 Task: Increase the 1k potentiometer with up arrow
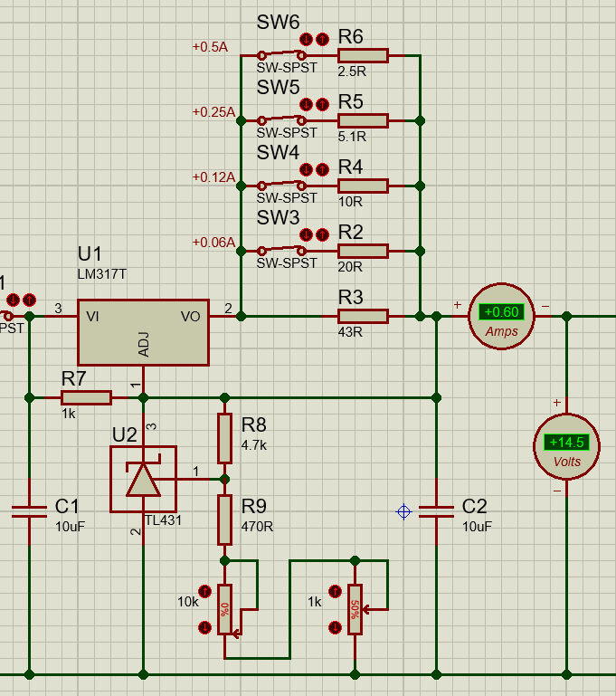(x=335, y=592)
